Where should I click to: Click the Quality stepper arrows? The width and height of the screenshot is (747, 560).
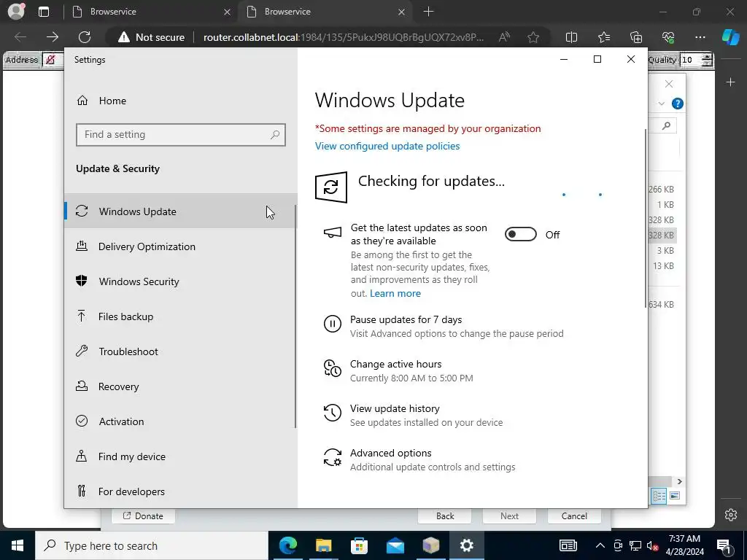708,60
